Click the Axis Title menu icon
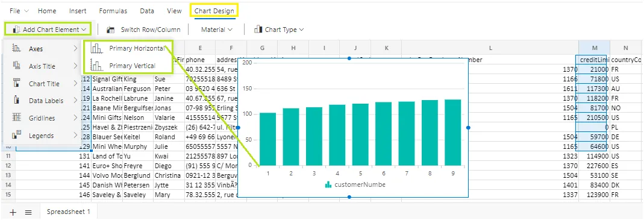 (17, 65)
